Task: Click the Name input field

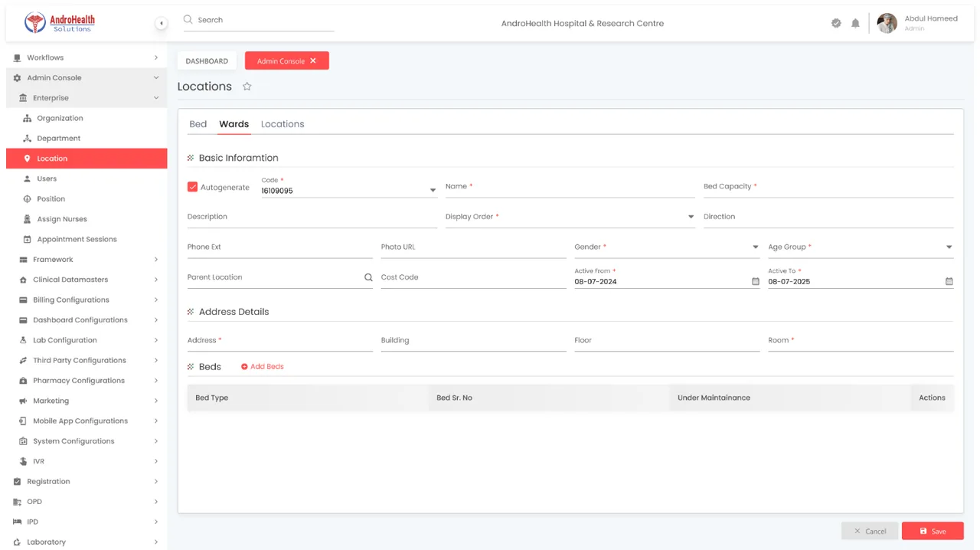Action: 570,187
